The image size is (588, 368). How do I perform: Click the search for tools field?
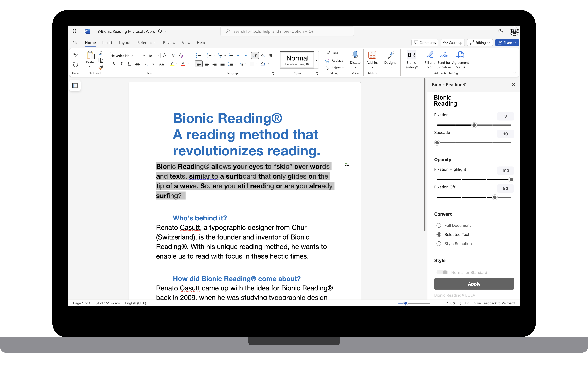[x=287, y=31]
